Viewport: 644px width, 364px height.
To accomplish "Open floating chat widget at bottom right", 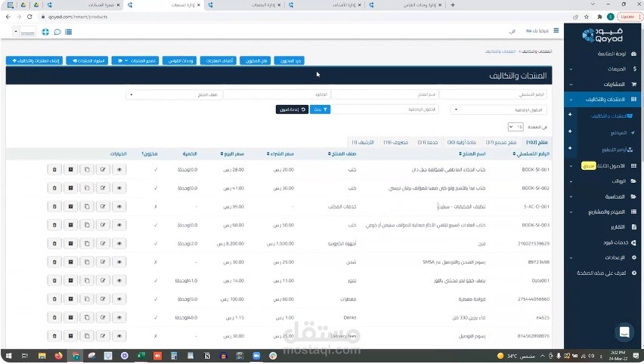I will tap(624, 332).
